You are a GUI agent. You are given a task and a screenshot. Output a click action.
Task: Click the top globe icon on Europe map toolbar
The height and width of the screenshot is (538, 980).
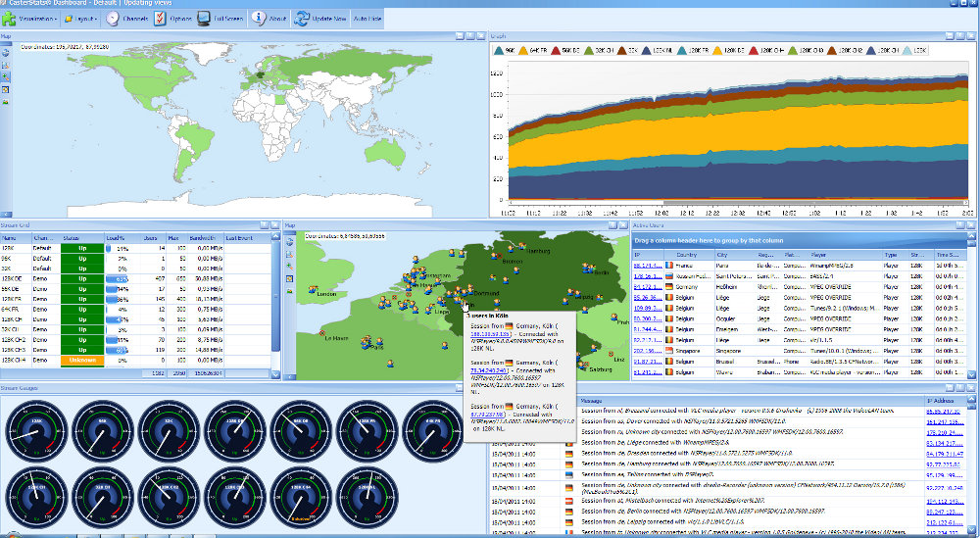click(289, 240)
